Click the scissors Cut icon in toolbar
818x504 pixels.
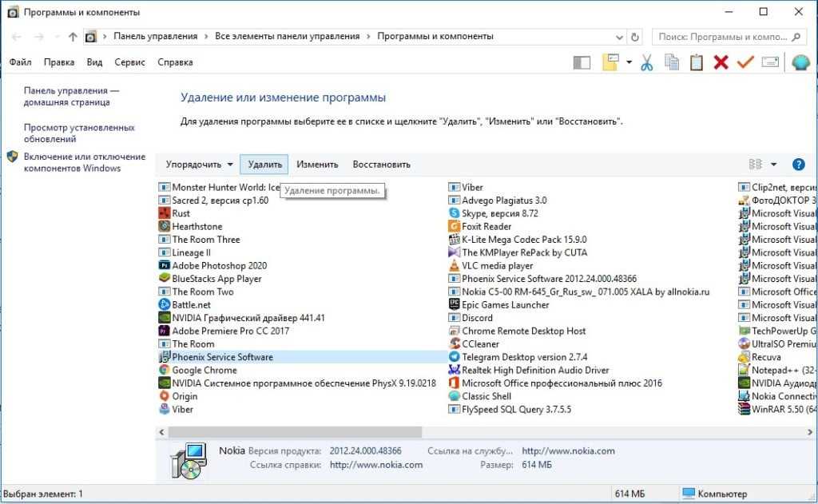coord(646,62)
